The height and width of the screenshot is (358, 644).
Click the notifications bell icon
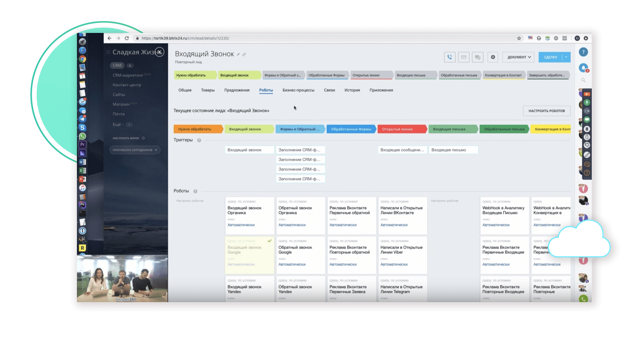[583, 68]
